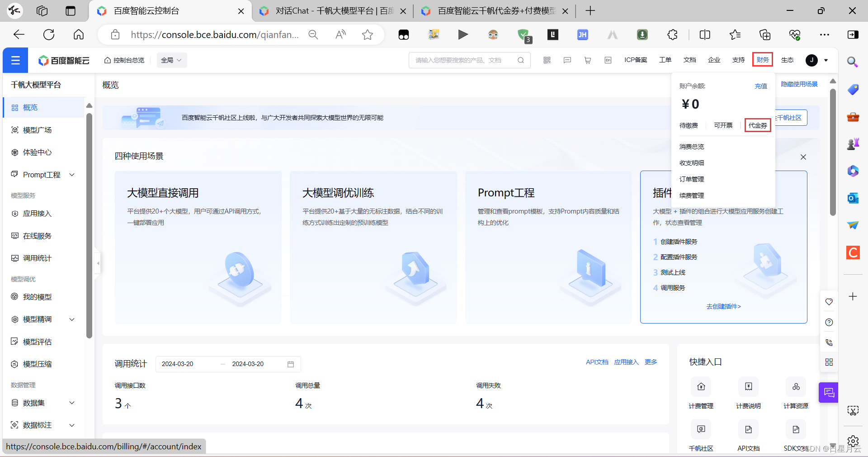
Task: Expand the 模型精调 sidebar chevron
Action: 72,319
